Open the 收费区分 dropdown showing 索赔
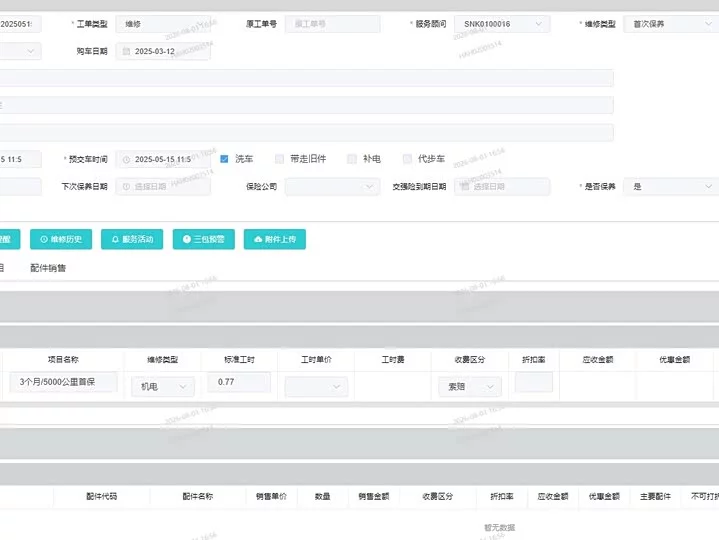Viewport: 719px width, 540px height. click(470, 386)
